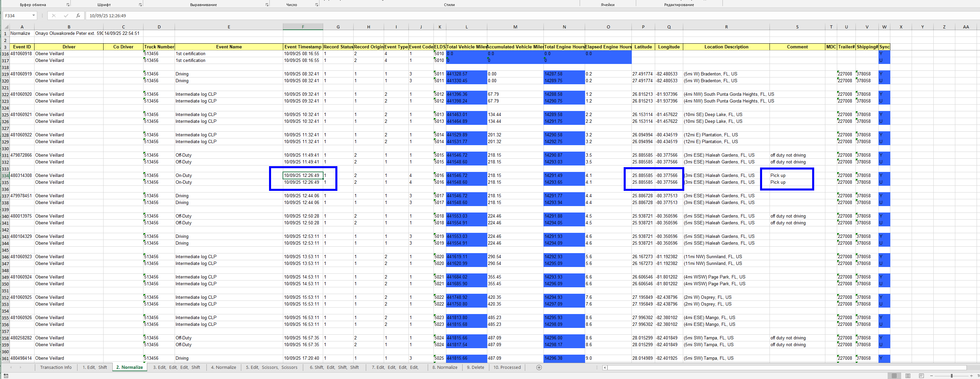Switch to Page Layout view icon
980x379 pixels.
point(908,376)
